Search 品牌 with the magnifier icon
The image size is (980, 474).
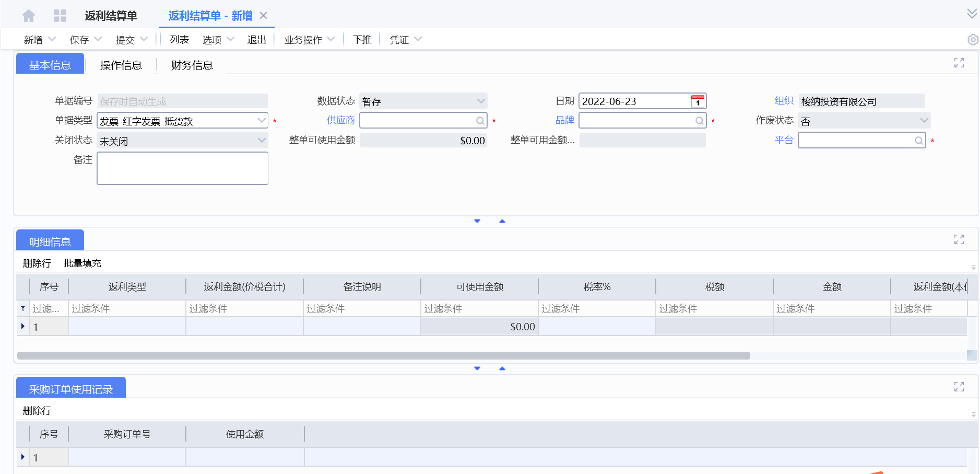pos(699,121)
